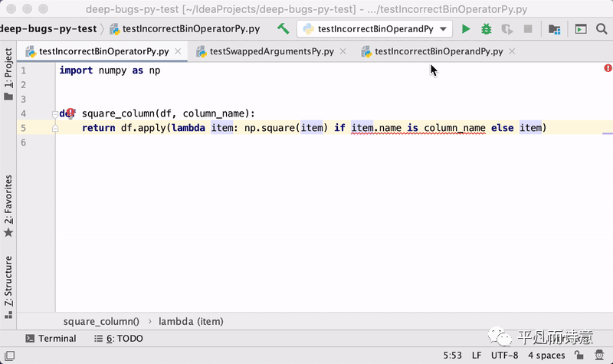Collapse the square_column function fold marker line 4
Image resolution: width=613 pixels, height=364 pixels.
pyautogui.click(x=55, y=114)
